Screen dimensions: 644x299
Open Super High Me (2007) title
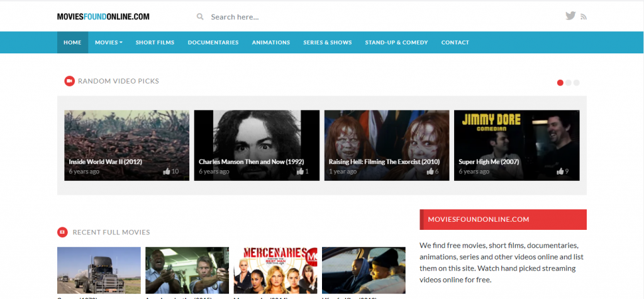(x=489, y=161)
